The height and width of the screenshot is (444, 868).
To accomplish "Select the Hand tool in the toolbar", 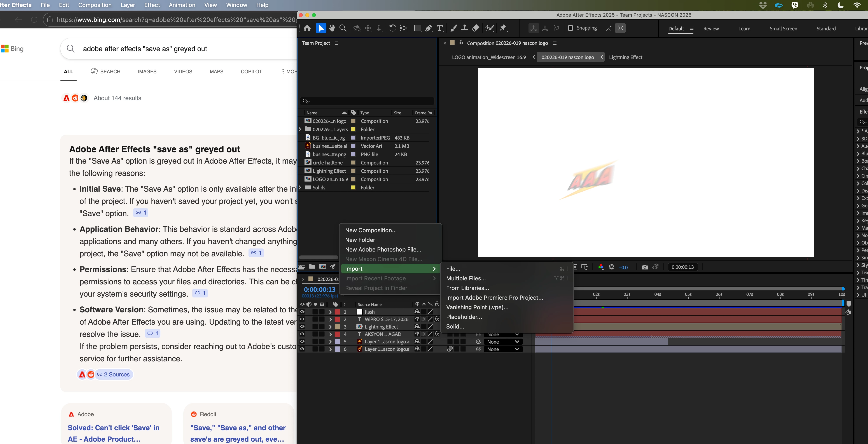I will point(332,28).
